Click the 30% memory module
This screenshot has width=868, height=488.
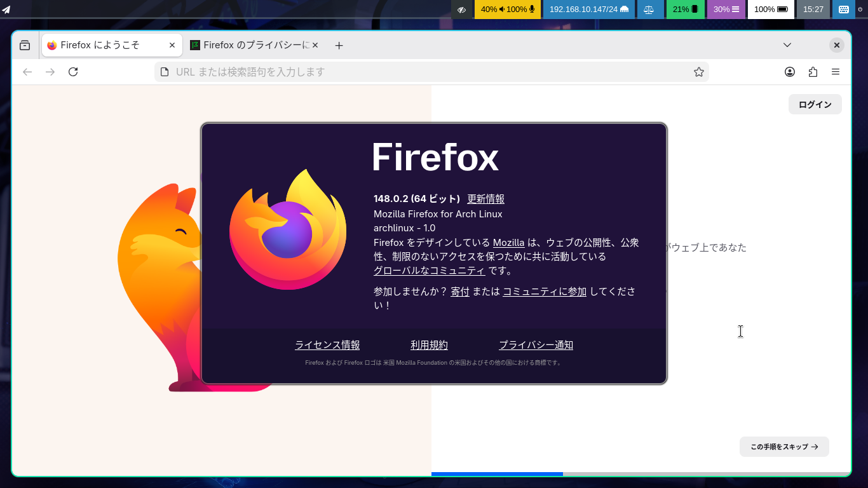click(x=726, y=10)
